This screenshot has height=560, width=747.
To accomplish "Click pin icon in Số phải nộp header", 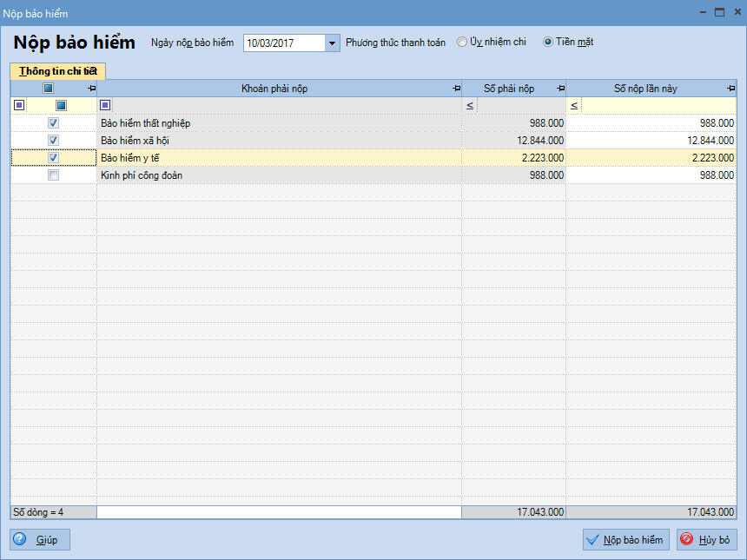I will [559, 89].
